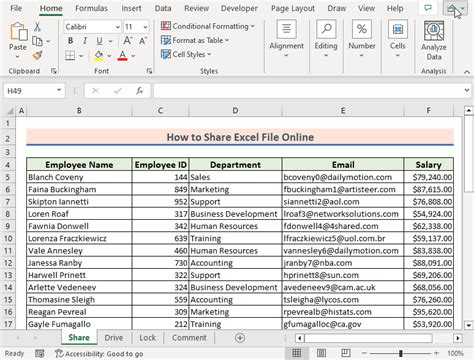Decrease font size with small A
The width and height of the screenshot is (474, 360).
click(x=143, y=41)
